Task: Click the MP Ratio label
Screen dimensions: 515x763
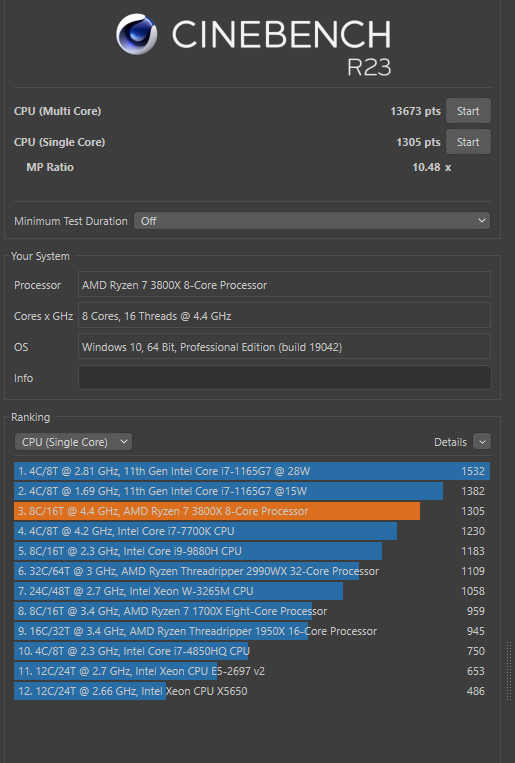Action: click(50, 167)
